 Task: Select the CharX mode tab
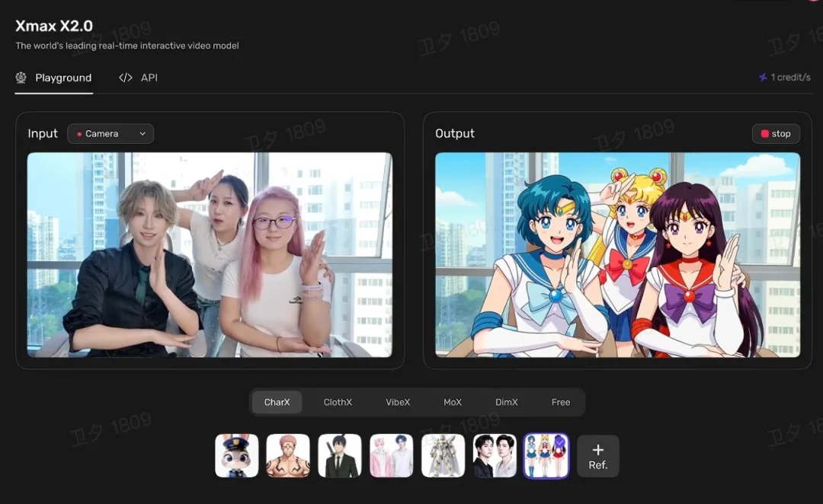coord(277,402)
